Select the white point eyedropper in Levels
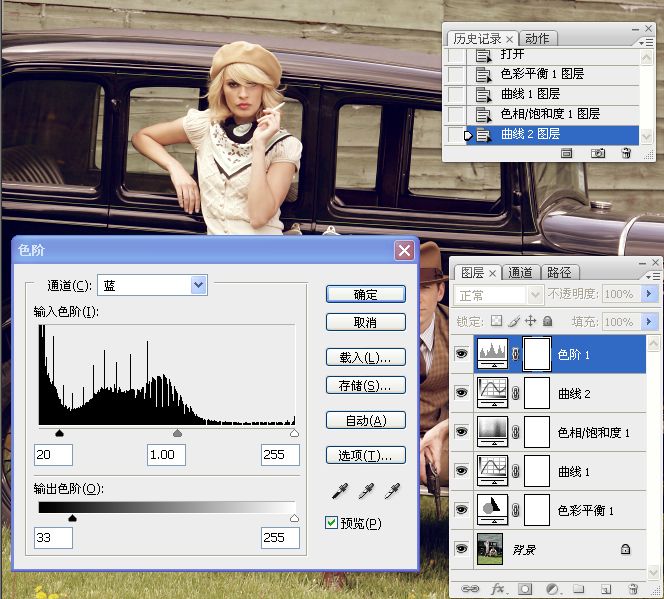 (x=392, y=491)
